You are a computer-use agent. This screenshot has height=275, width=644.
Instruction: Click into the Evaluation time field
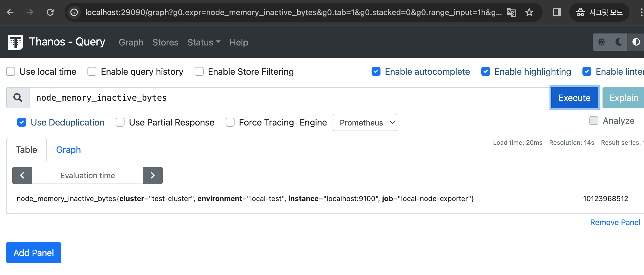tap(87, 175)
